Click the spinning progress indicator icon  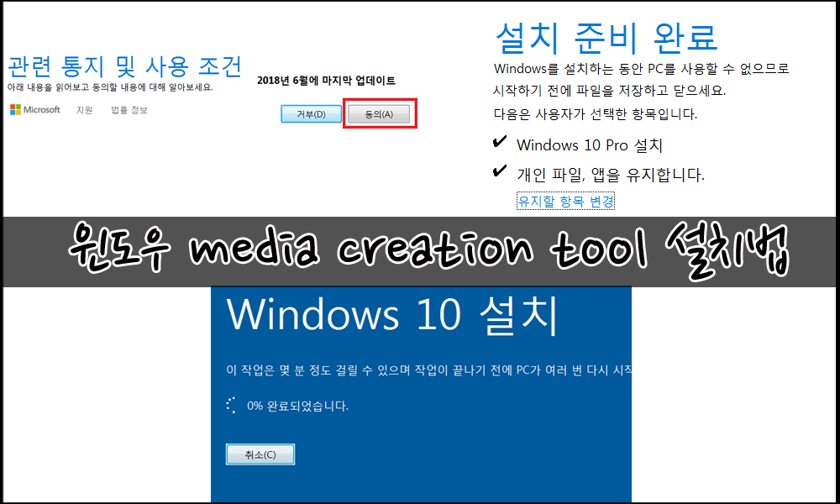click(x=231, y=406)
